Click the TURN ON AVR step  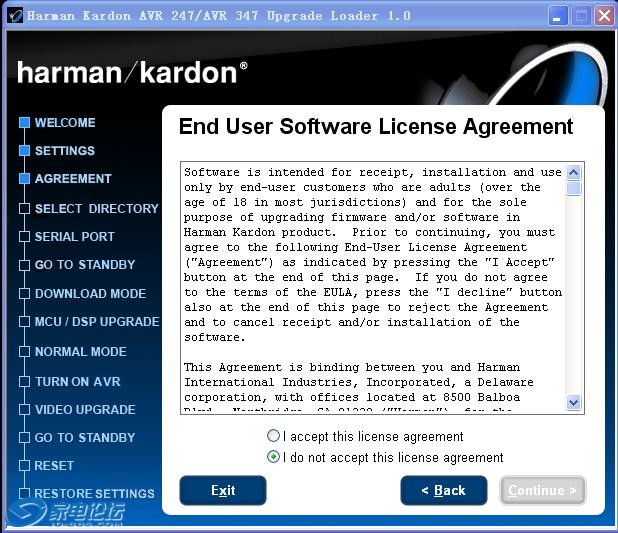click(78, 382)
